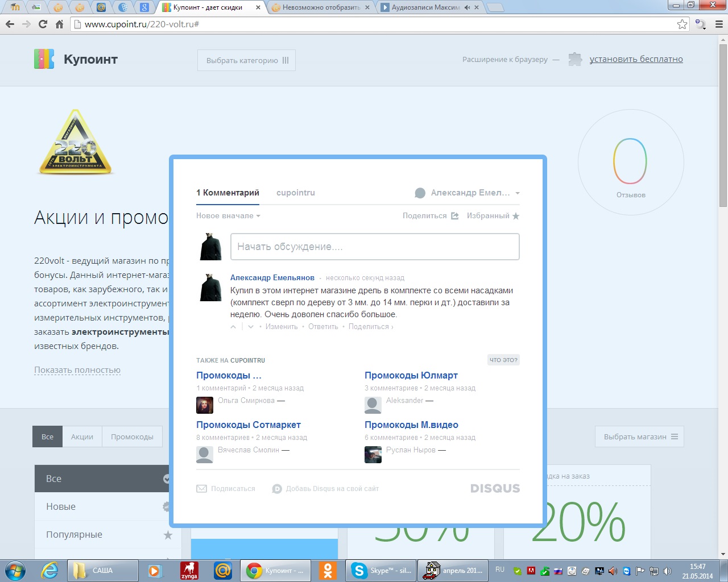Click Изменить under the comment
Viewport: 728px width, 582px height.
point(282,327)
